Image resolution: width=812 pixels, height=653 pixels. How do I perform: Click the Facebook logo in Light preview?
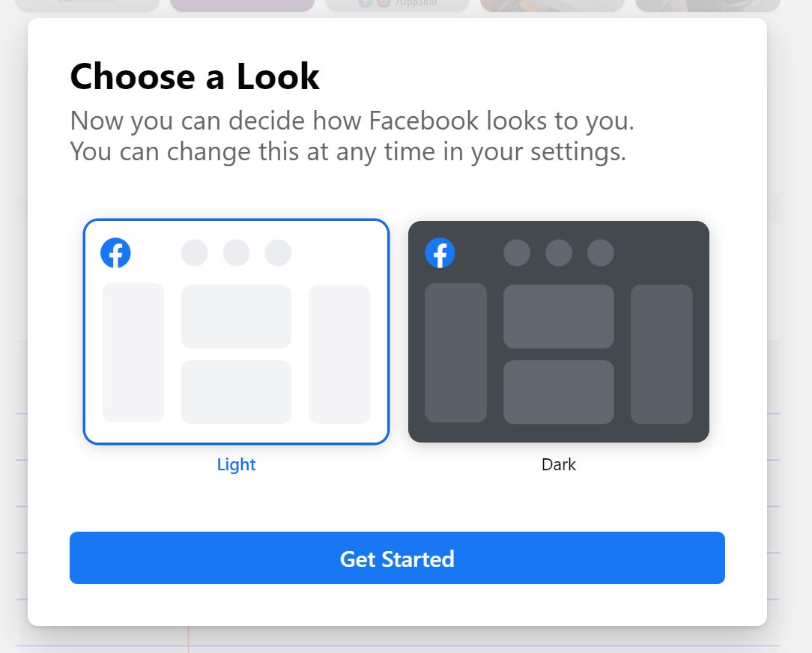click(x=115, y=252)
